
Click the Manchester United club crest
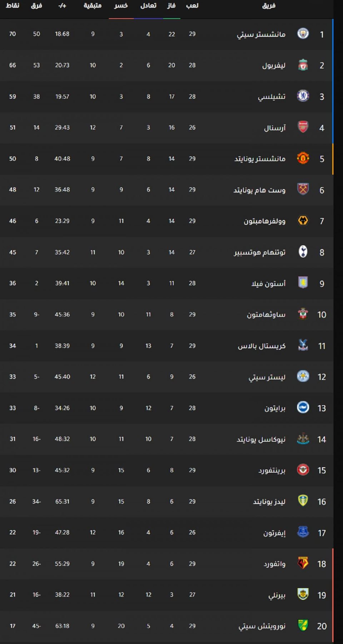point(303,158)
